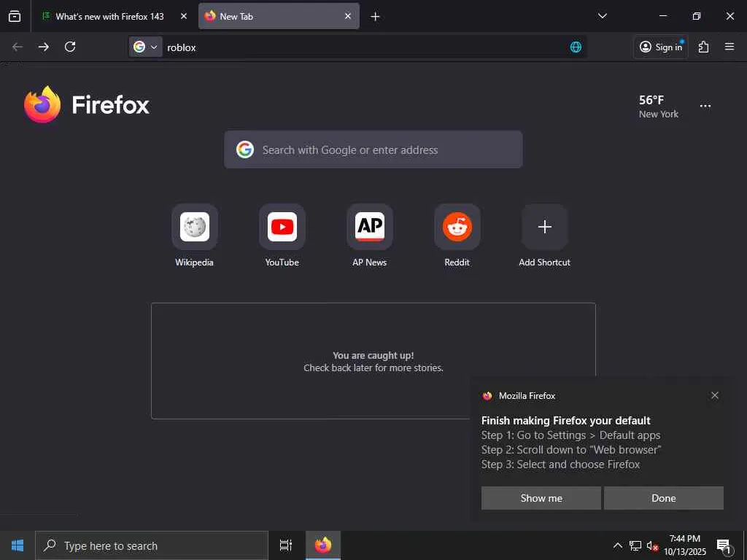Open the weather widget three-dot menu
Viewport: 747px width, 560px height.
point(705,106)
